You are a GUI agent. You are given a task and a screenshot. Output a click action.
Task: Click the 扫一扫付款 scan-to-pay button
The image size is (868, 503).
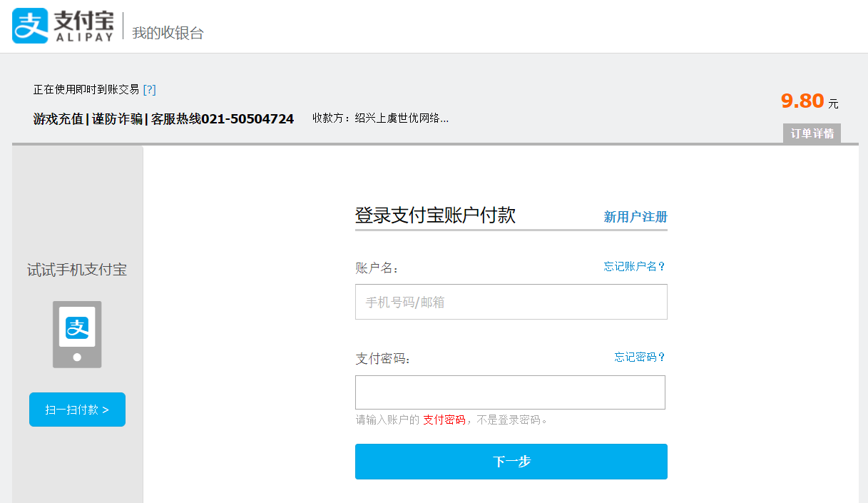point(77,409)
